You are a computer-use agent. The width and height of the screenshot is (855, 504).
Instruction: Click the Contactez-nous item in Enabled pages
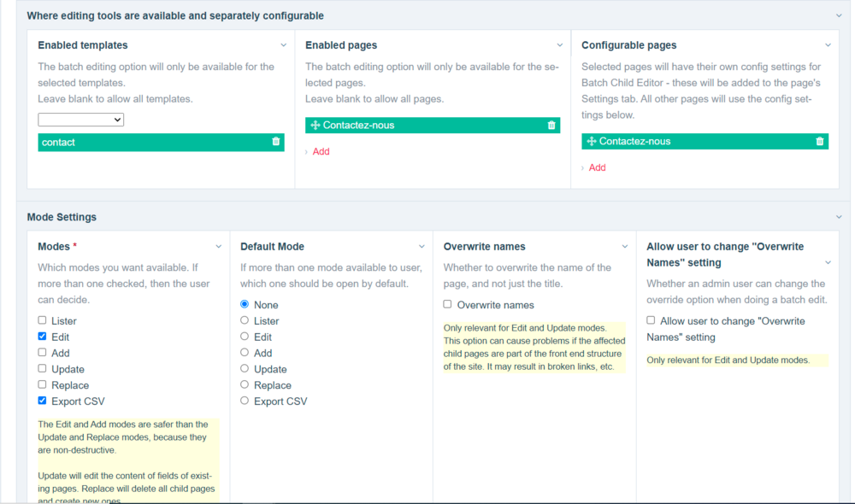pyautogui.click(x=358, y=125)
